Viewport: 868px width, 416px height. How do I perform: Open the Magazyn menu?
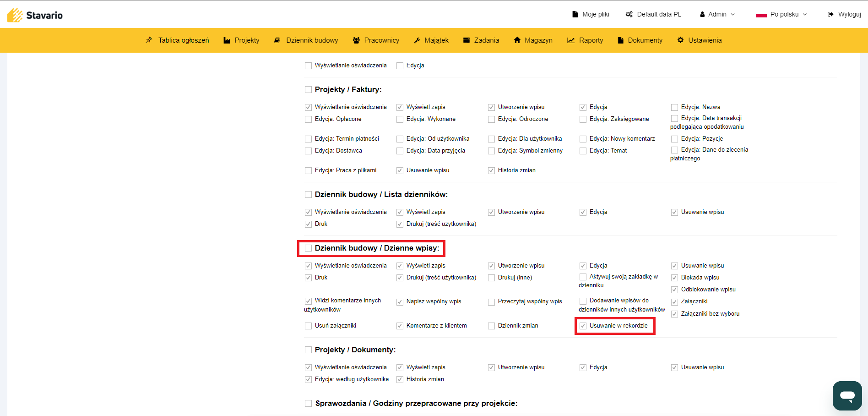click(538, 40)
